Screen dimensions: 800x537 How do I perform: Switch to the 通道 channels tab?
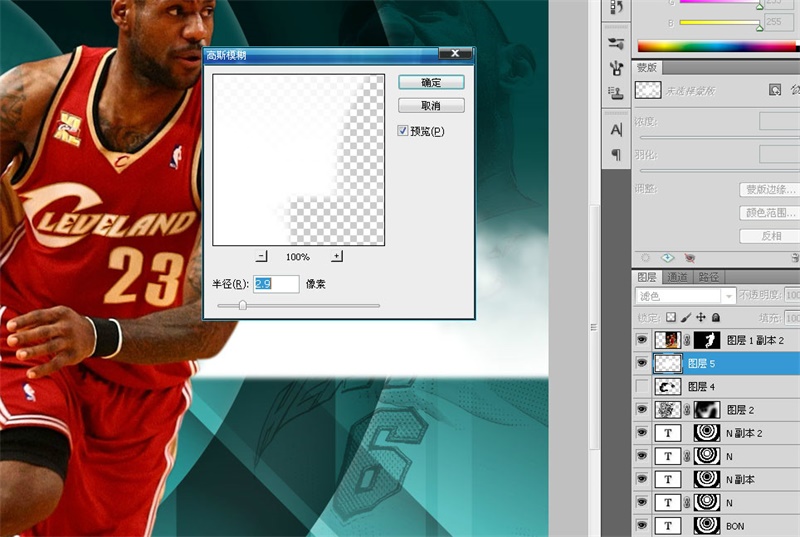click(x=678, y=277)
